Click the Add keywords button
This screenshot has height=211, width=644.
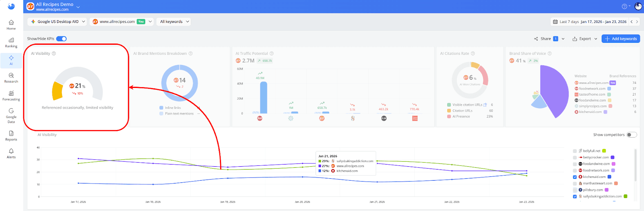[621, 39]
